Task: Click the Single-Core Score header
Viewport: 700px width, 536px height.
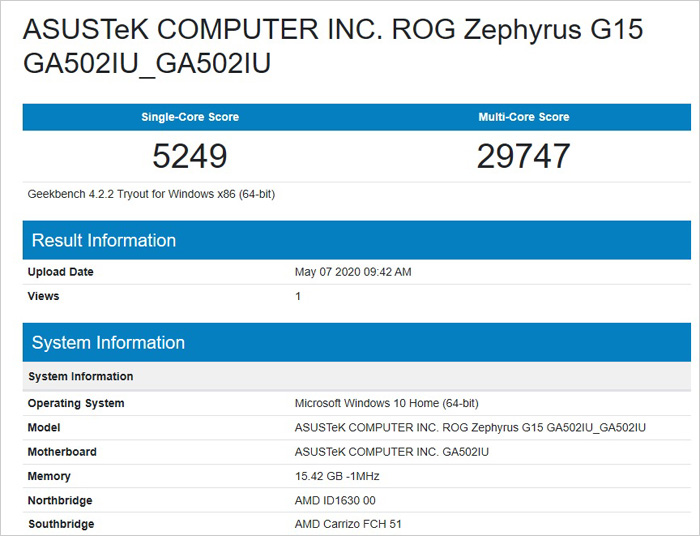Action: [x=190, y=117]
